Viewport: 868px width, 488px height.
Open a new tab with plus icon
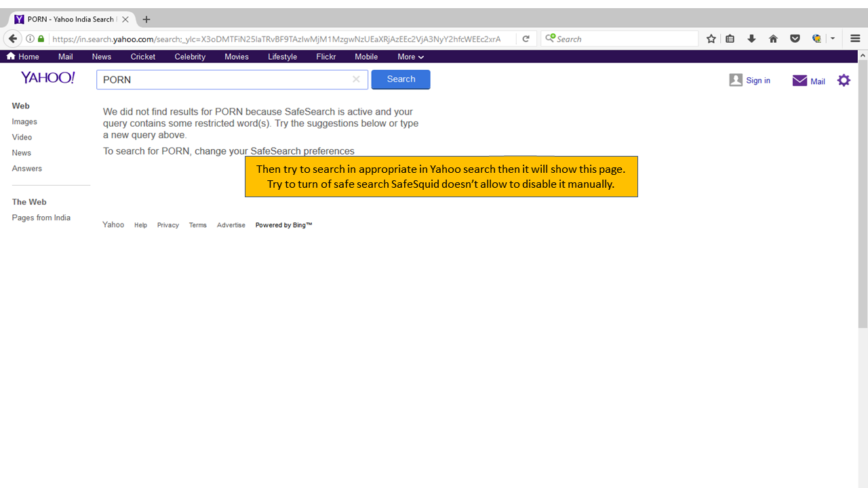146,20
